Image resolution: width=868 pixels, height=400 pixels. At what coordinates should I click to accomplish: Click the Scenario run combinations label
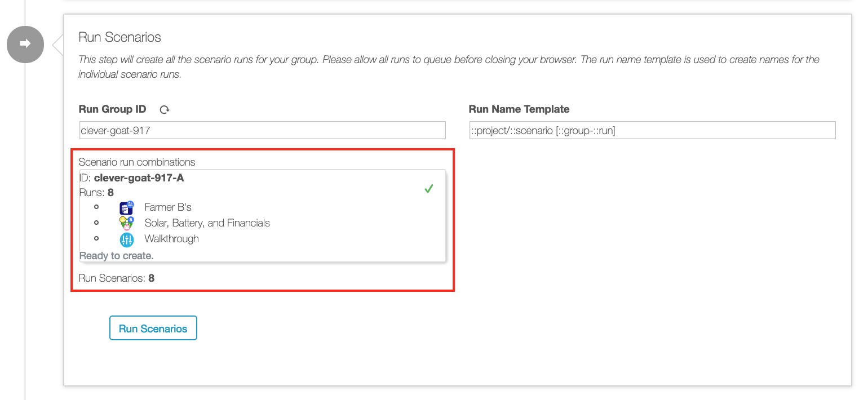pyautogui.click(x=137, y=162)
